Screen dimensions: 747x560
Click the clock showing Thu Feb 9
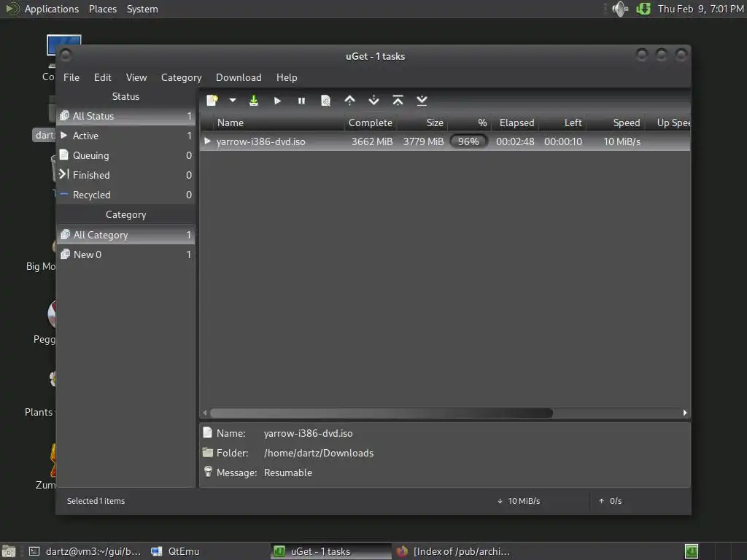click(700, 9)
